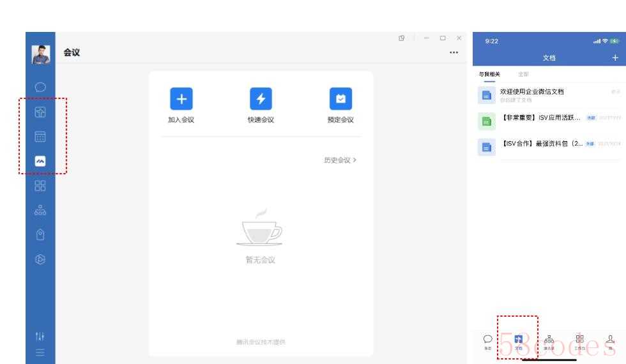Open the user avatar in desktop sidebar
Viewport: 626px width, 364px height.
pyautogui.click(x=40, y=55)
